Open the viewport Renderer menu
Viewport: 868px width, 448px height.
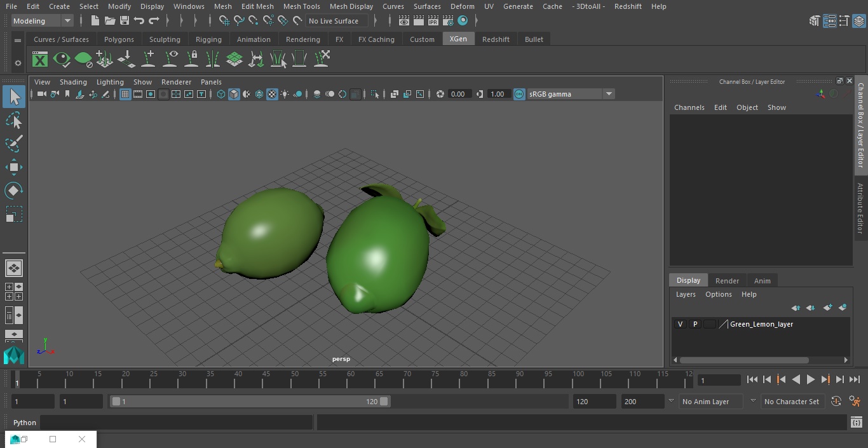coord(176,82)
